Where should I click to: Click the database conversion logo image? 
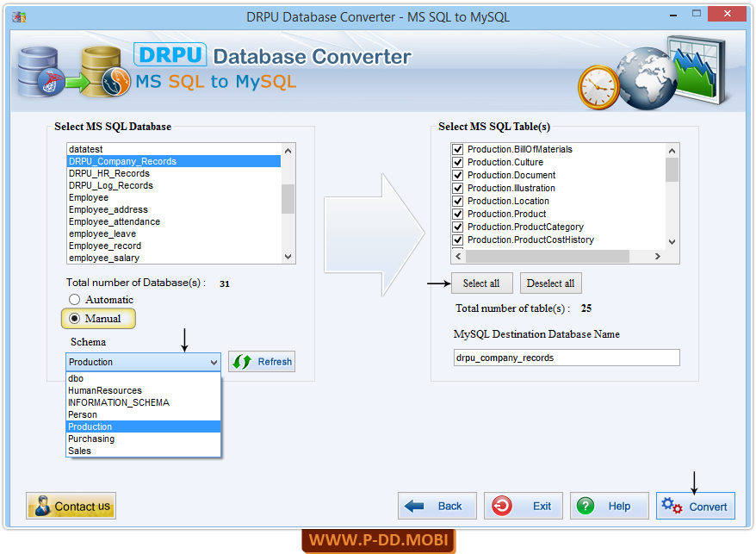[x=73, y=72]
